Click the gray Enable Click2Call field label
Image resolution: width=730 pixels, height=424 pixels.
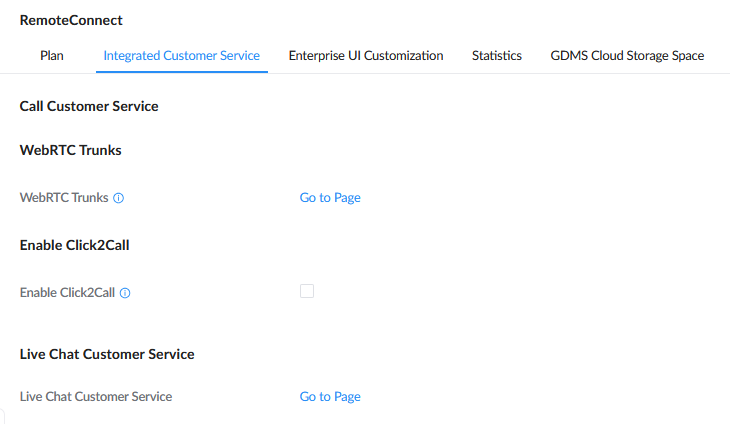(67, 293)
